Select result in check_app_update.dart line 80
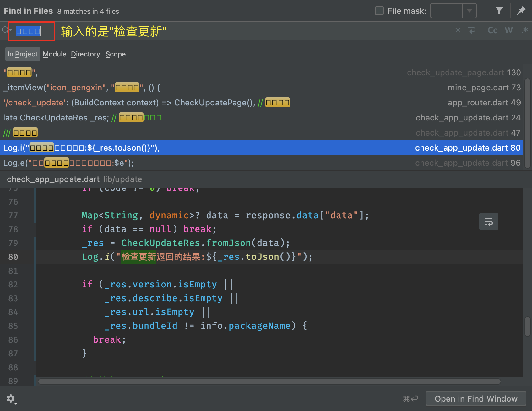 [262, 148]
